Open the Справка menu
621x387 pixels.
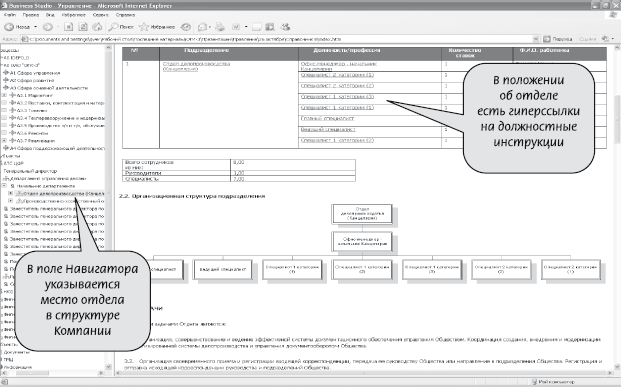click(x=125, y=15)
